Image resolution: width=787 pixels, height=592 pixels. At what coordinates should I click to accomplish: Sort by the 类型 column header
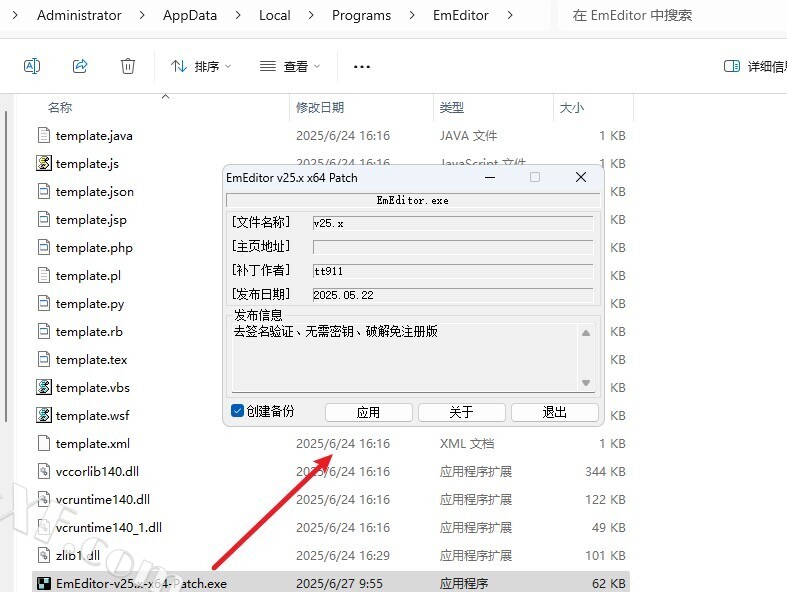click(452, 107)
